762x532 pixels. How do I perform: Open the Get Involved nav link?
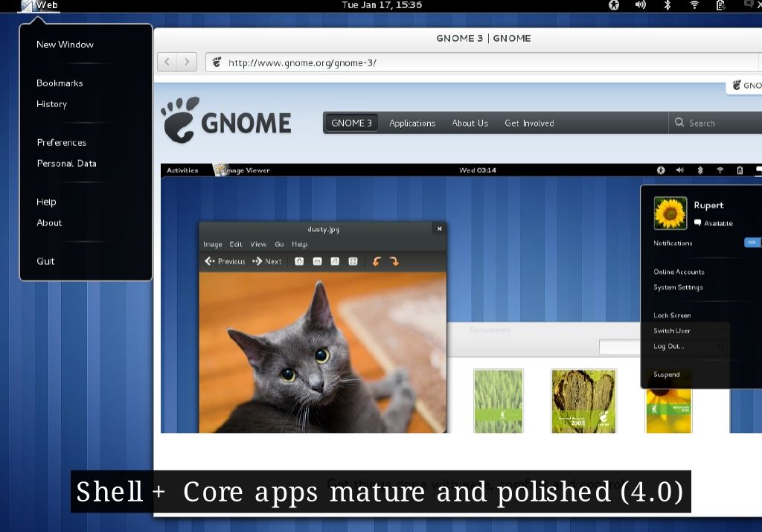(x=529, y=123)
